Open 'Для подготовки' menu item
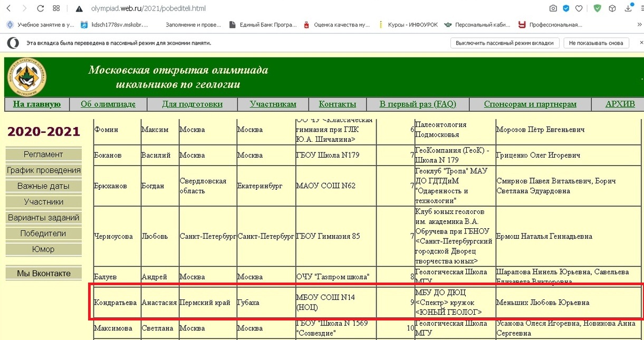Screen dimensions: 644x340 [x=193, y=104]
